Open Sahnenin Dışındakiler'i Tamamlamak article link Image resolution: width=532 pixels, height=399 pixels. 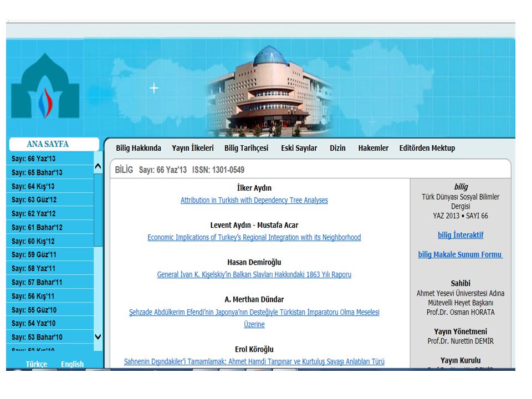pos(254,361)
